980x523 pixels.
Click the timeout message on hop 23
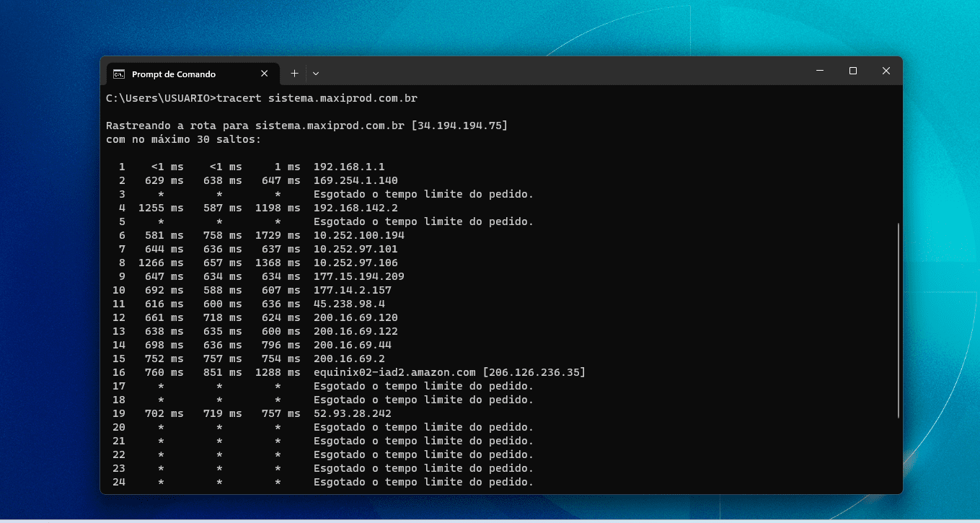click(x=423, y=468)
